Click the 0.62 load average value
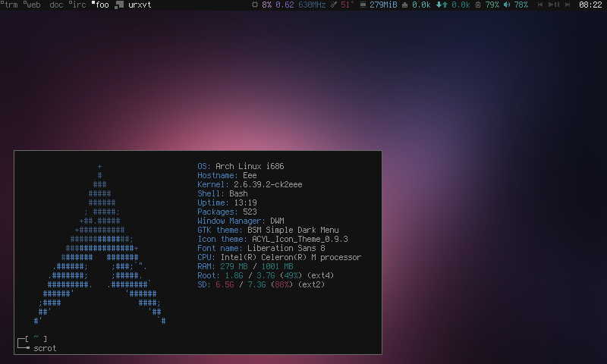The image size is (607, 364). [285, 5]
